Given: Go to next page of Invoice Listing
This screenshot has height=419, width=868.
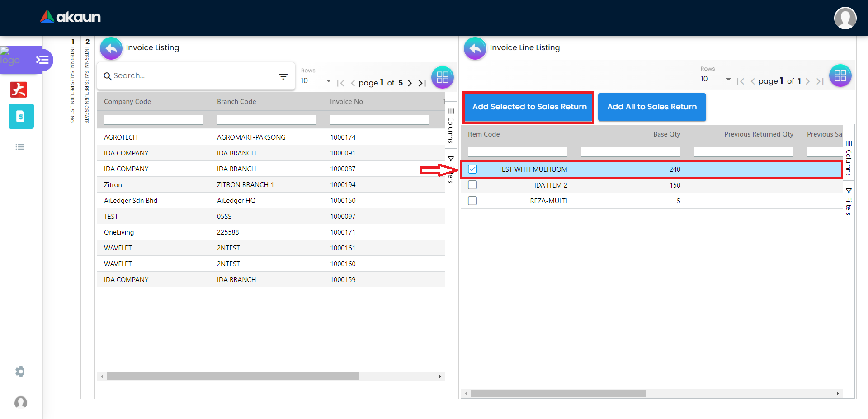Looking at the screenshot, I should tap(410, 83).
